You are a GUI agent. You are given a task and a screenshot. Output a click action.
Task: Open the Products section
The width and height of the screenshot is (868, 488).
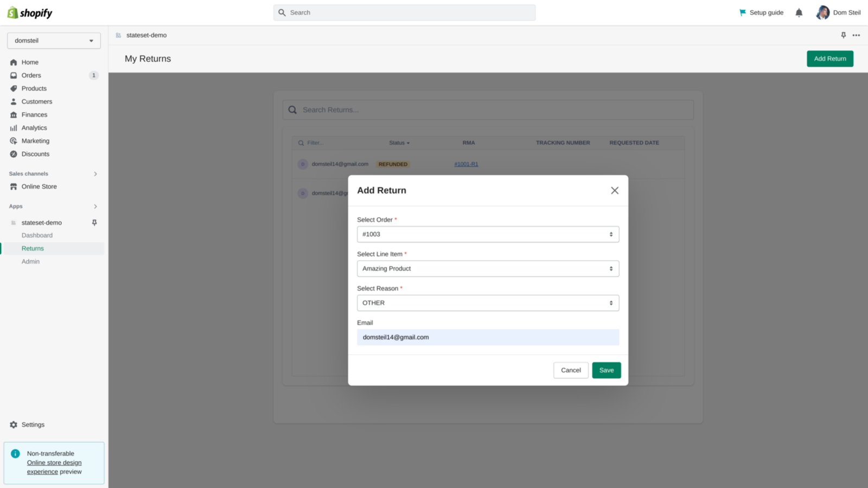(x=34, y=88)
